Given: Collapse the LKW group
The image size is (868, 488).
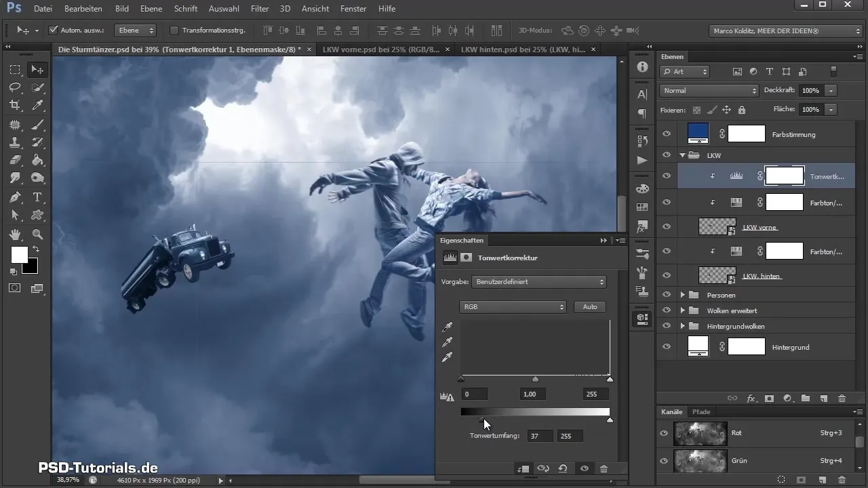Looking at the screenshot, I should coord(683,155).
